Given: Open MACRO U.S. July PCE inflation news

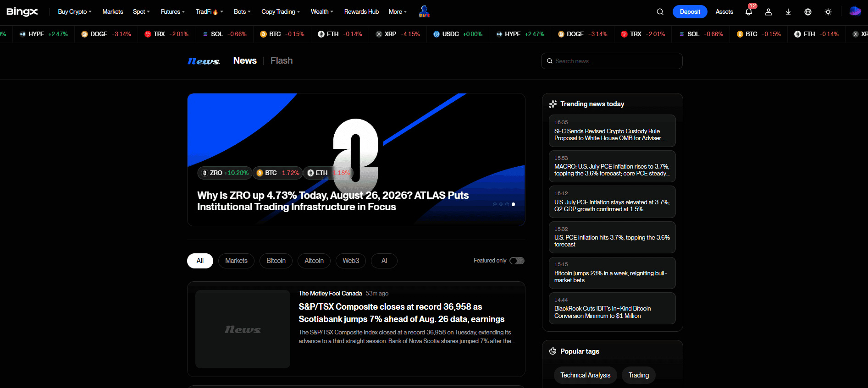Looking at the screenshot, I should coord(612,166).
